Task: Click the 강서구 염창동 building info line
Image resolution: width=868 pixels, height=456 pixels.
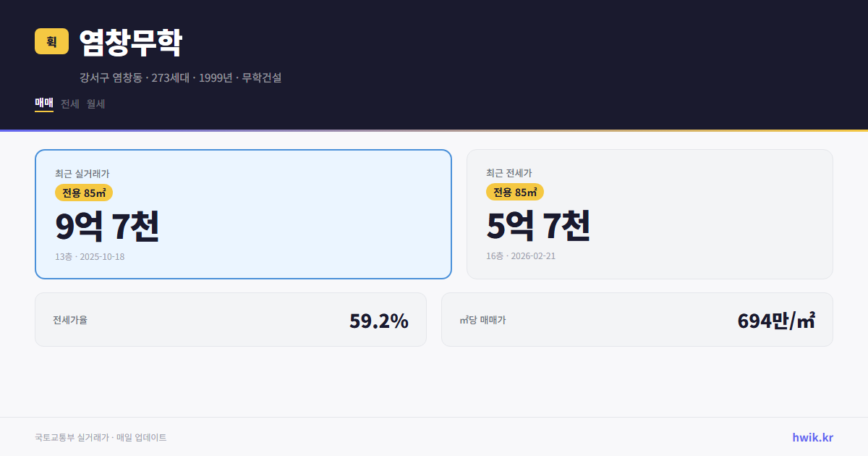Action: pyautogui.click(x=181, y=77)
